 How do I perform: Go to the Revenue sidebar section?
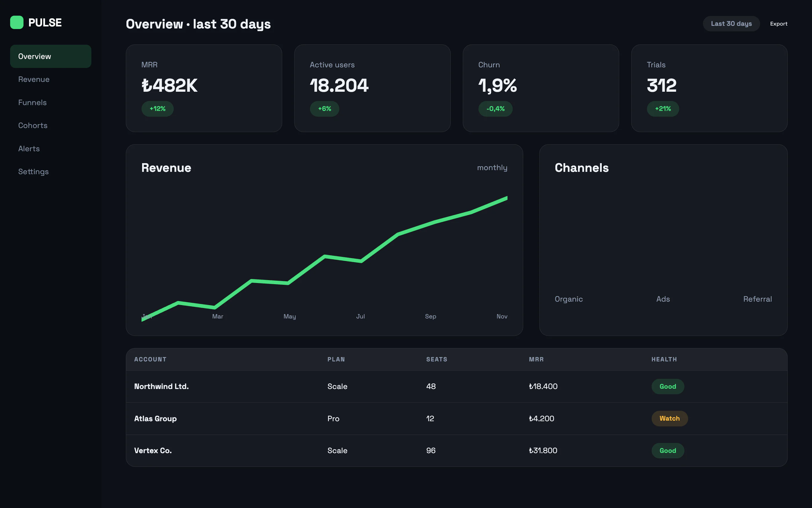(x=51, y=79)
